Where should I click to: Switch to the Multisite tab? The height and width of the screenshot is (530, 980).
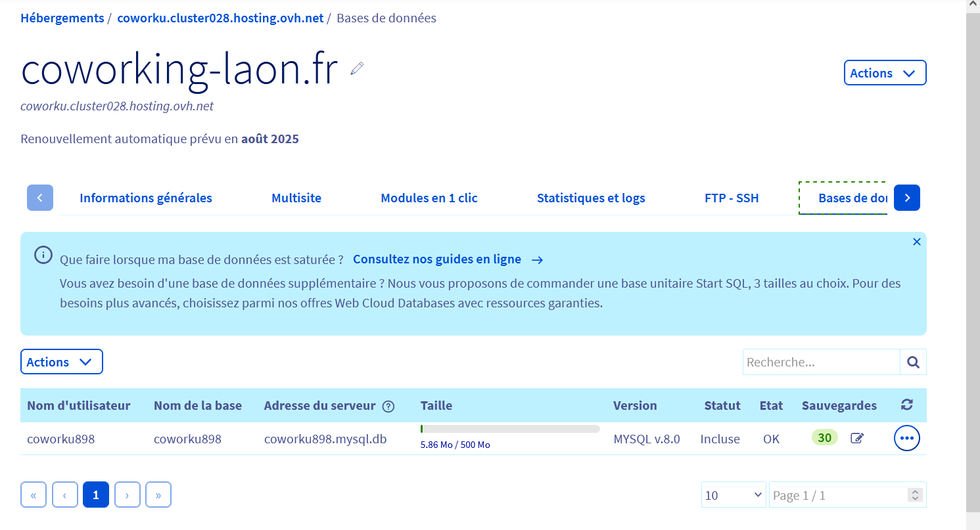(296, 198)
